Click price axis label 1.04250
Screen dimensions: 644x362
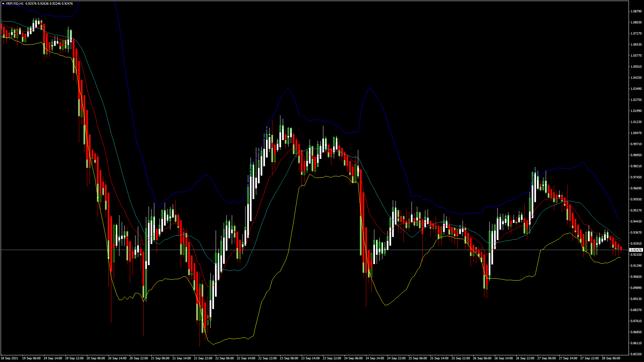[x=636, y=78]
